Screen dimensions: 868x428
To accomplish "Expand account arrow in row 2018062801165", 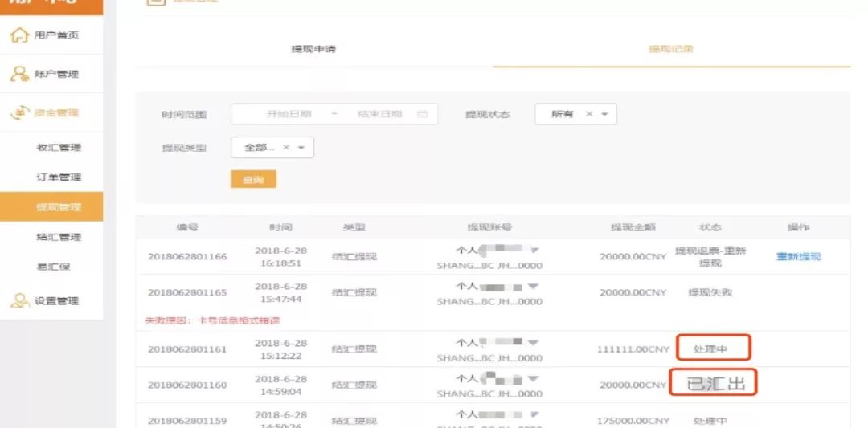I will click(x=533, y=287).
